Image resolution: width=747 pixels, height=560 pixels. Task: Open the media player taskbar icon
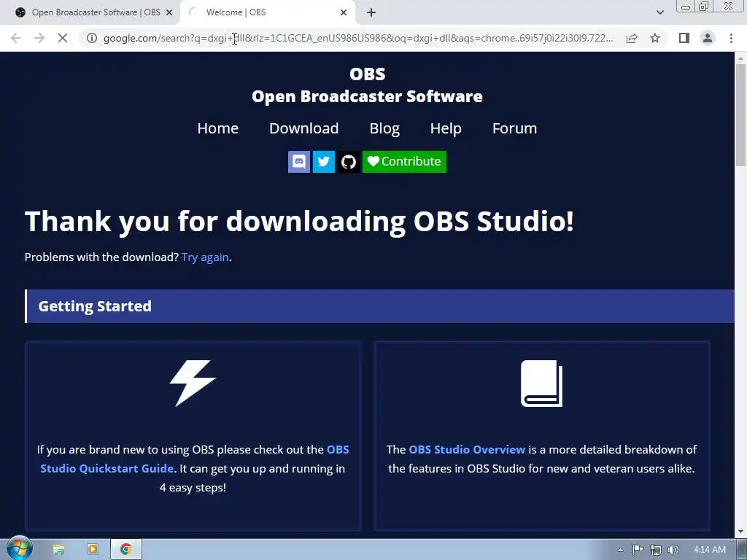(x=93, y=550)
